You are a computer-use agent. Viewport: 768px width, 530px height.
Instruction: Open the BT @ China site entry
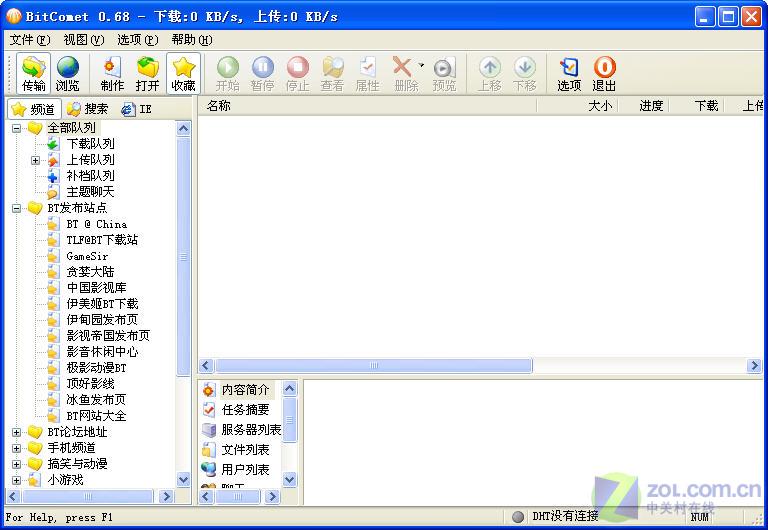coord(97,224)
